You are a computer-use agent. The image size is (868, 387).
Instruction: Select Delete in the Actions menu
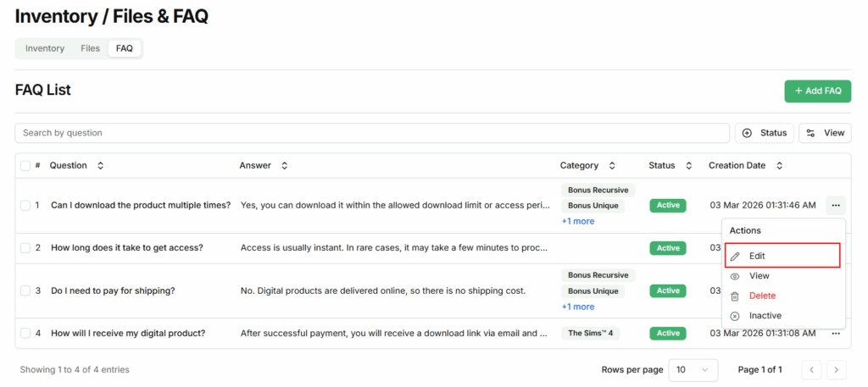coord(761,296)
